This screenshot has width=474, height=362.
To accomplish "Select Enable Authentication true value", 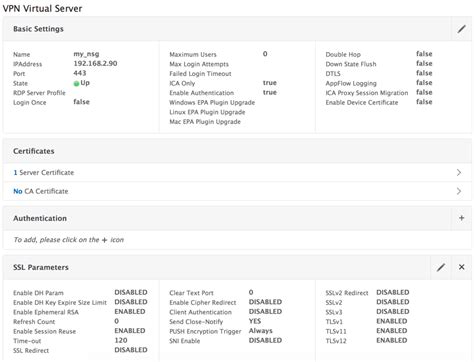I will [270, 92].
